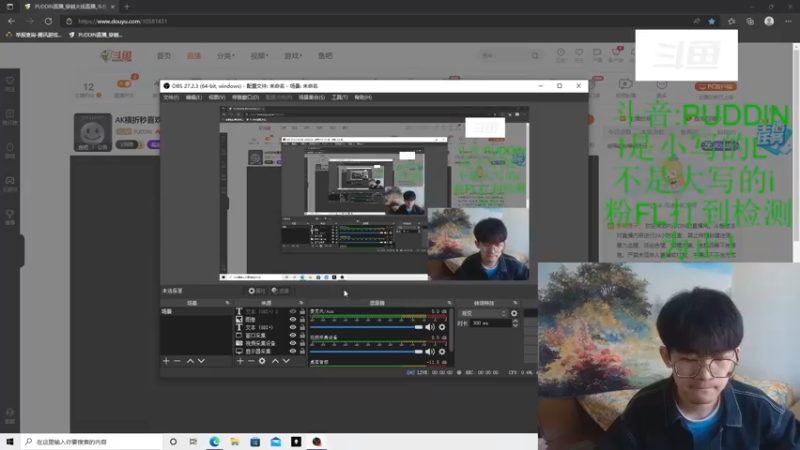800x450 pixels.
Task: Open the transition type dropdown in Scene Transitions
Action: tap(483, 313)
